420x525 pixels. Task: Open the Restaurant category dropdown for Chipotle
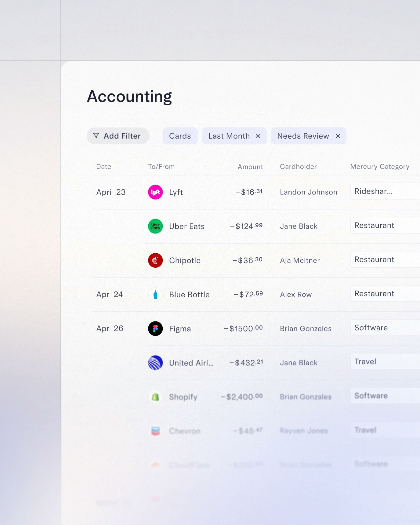pos(385,259)
